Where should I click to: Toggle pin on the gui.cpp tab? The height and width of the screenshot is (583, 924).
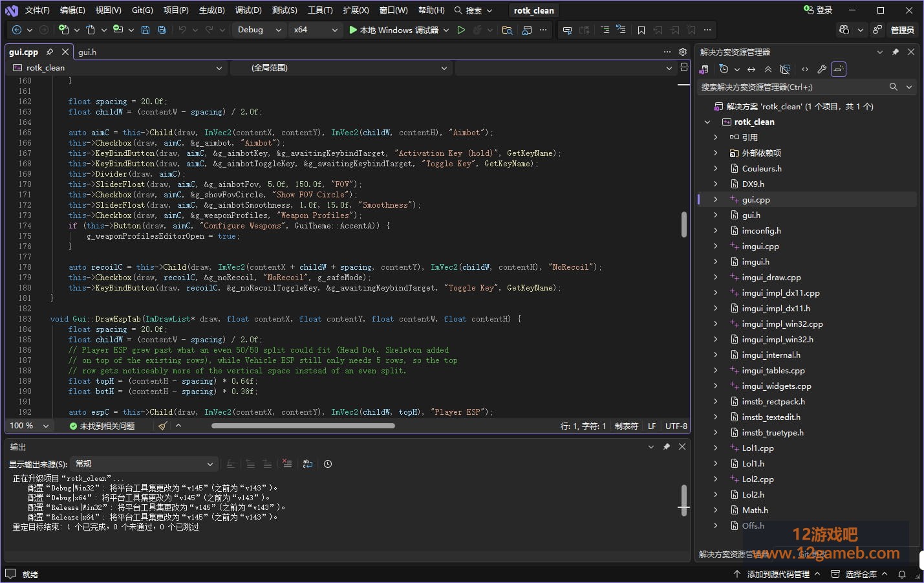tap(50, 52)
